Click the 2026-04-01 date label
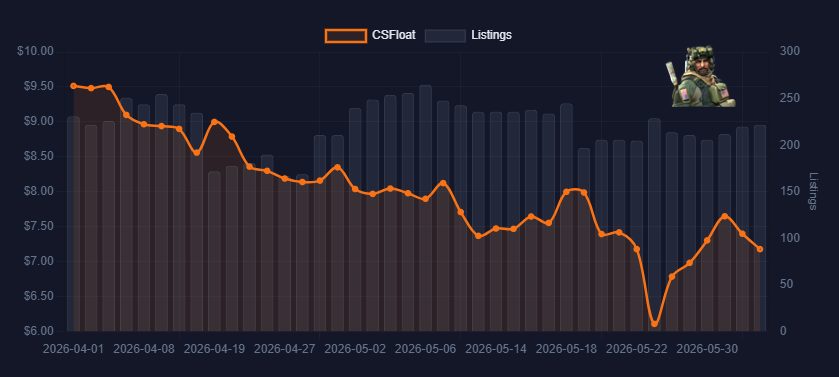Image resolution: width=839 pixels, height=377 pixels. point(73,349)
